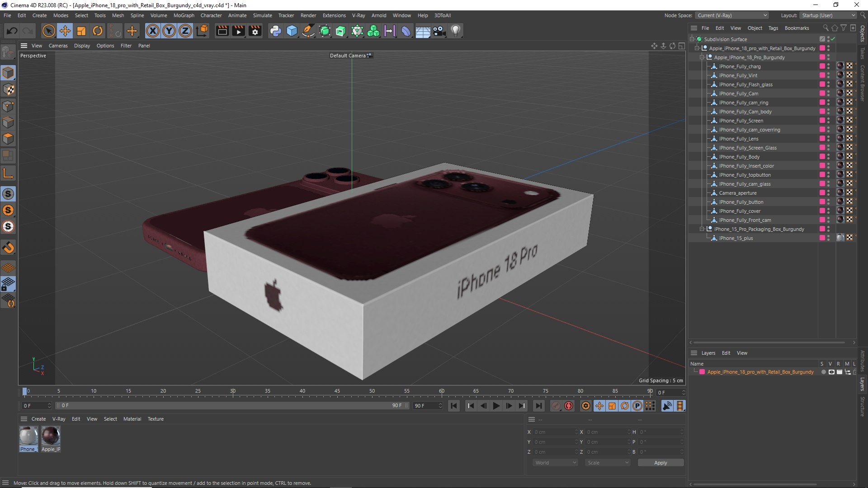Open the World coordinate system dropdown

point(555,463)
